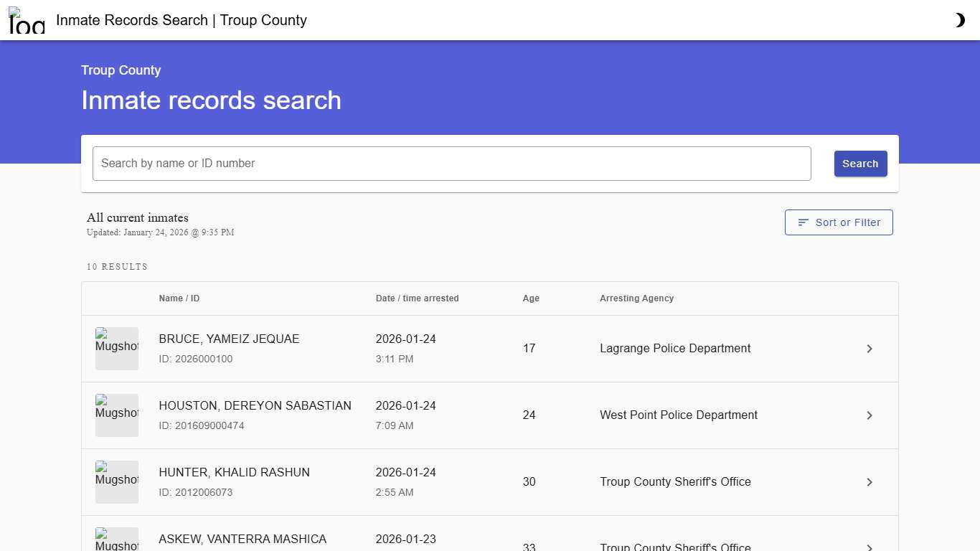
Task: Open HOUSTON, DEREYON SABASTIAN record via chevron
Action: 870,415
